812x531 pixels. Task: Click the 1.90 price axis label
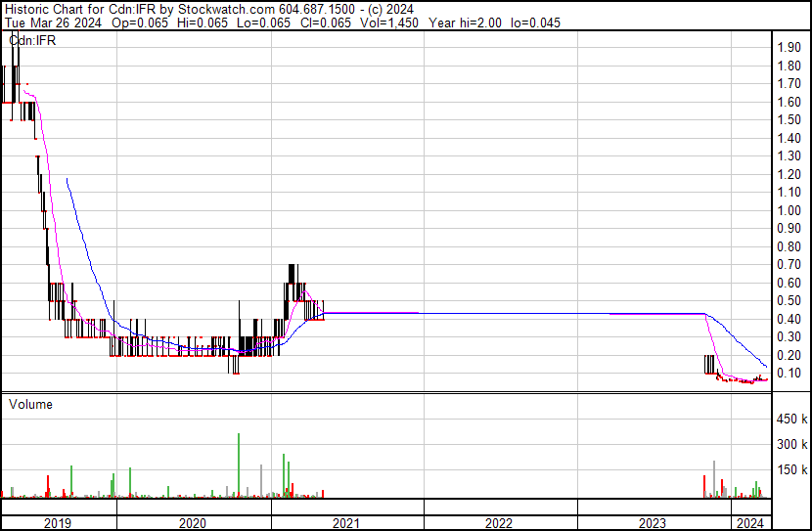[789, 48]
